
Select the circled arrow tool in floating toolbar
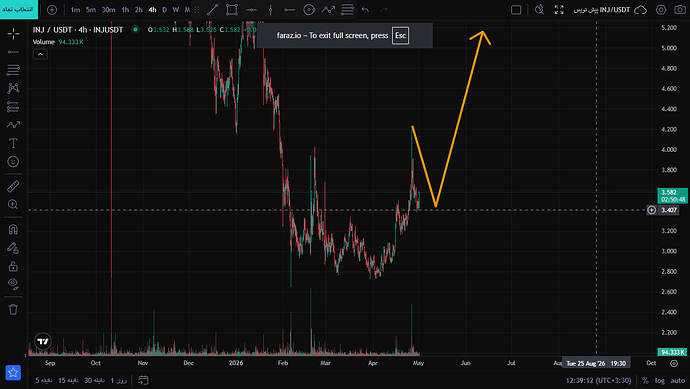(x=309, y=10)
